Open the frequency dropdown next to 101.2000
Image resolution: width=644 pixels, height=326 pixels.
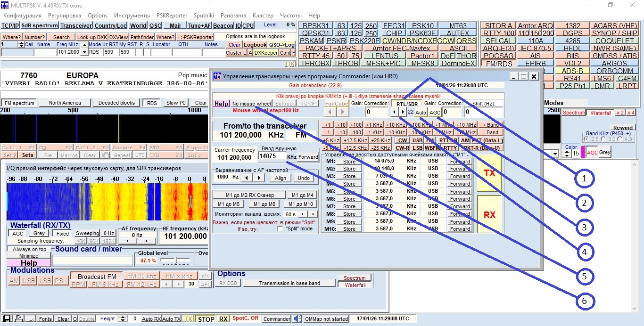[84, 53]
